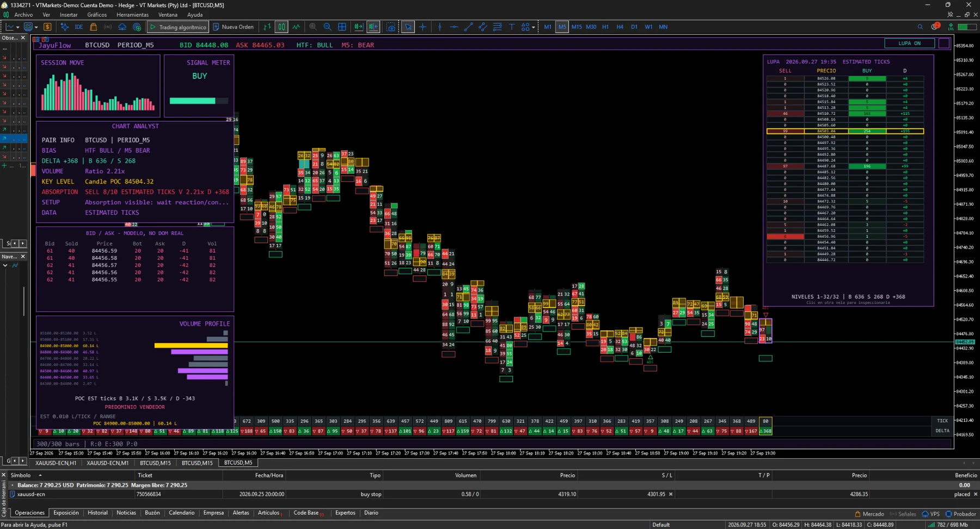Open the Signals broadcast icon
Viewport: 980px width, 529px height.
tap(108, 27)
